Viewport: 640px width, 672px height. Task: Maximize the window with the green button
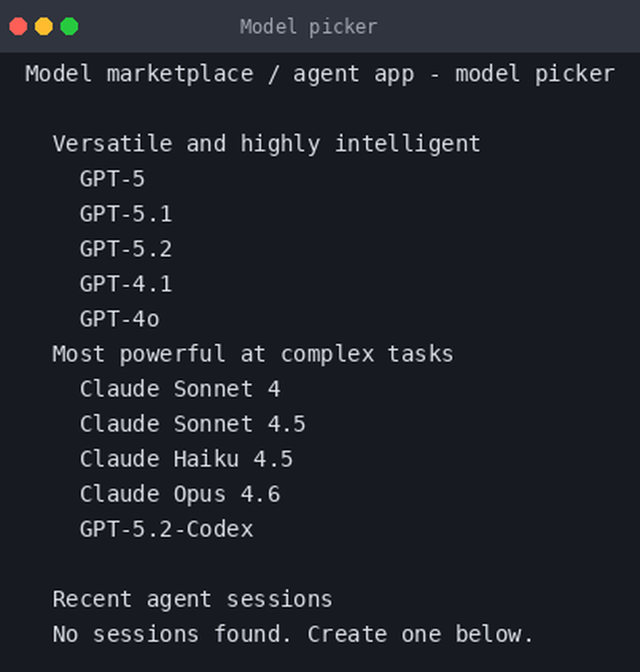pos(69,26)
